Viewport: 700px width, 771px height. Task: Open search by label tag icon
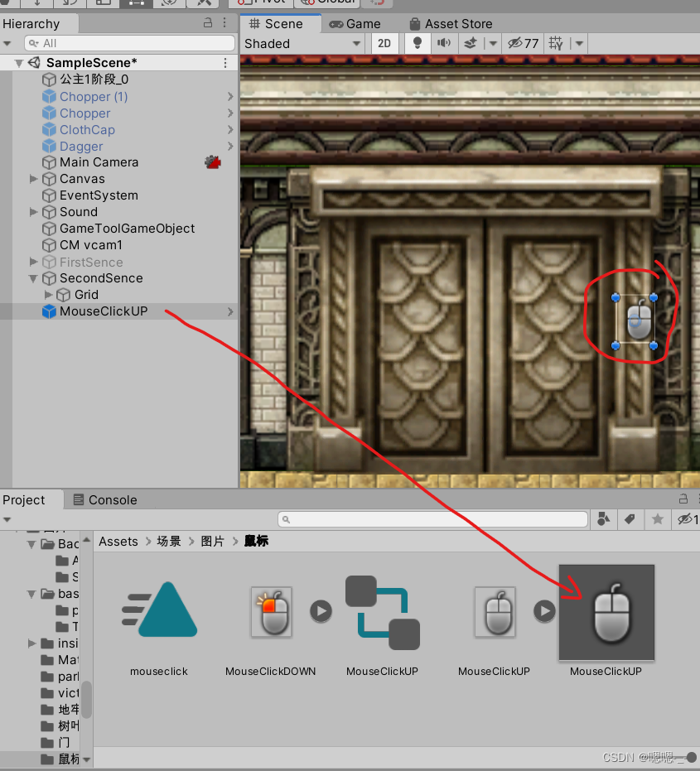pos(630,519)
